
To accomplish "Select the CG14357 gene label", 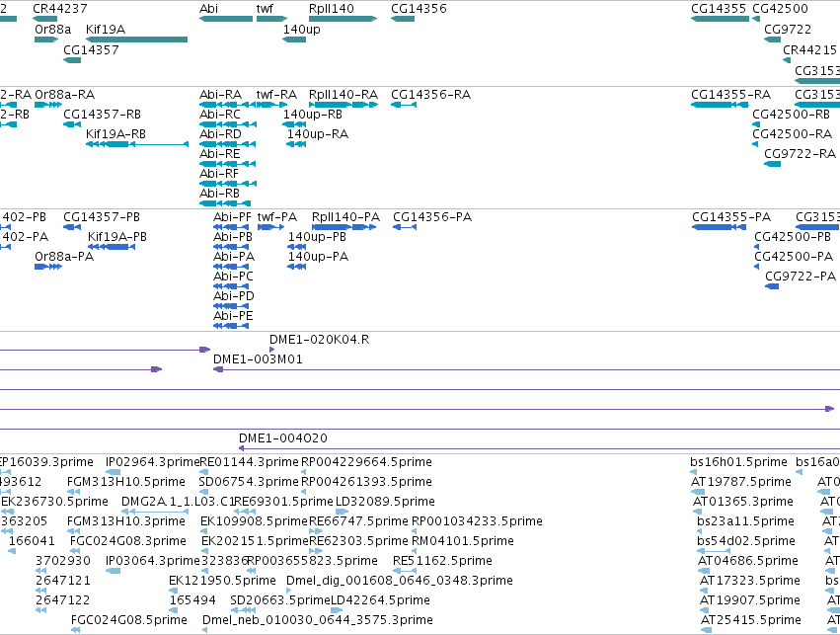I will [91, 49].
